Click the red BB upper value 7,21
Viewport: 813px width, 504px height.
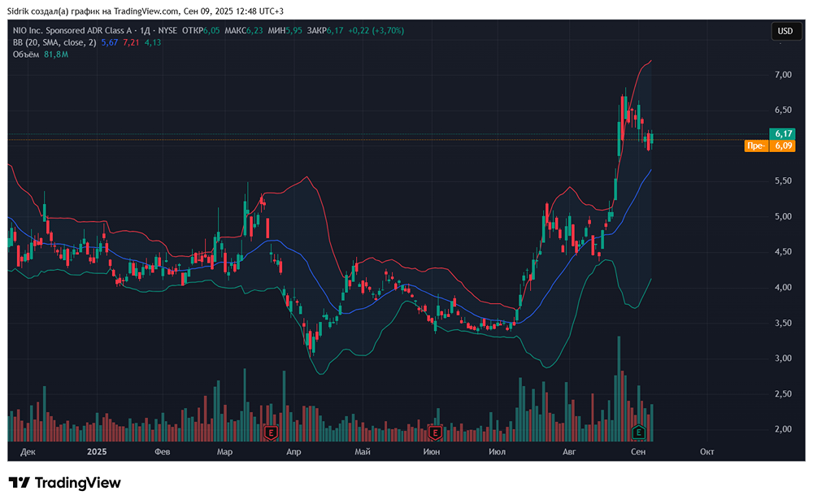pyautogui.click(x=131, y=42)
